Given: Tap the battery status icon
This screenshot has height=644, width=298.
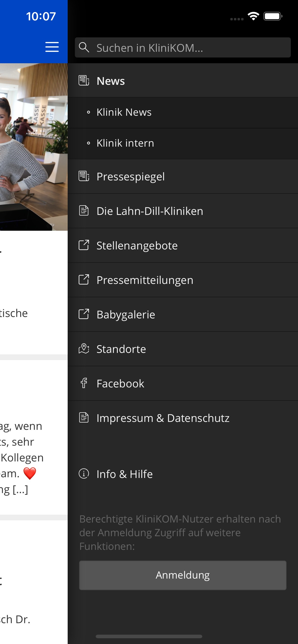Looking at the screenshot, I should click(273, 16).
